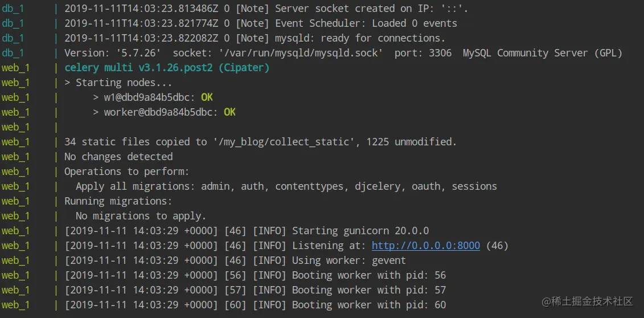Click the '/my_blog/collect_static' path
This screenshot has width=644, height=318.
pos(284,142)
